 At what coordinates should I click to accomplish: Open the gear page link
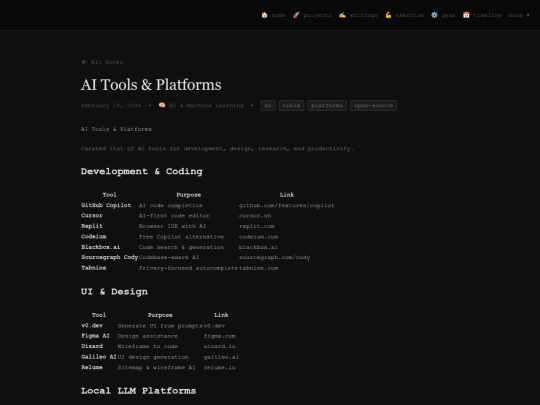pyautogui.click(x=448, y=15)
